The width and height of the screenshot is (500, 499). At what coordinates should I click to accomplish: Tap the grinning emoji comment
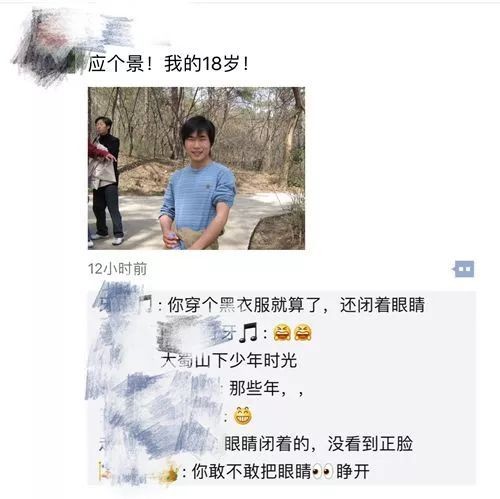click(x=243, y=416)
